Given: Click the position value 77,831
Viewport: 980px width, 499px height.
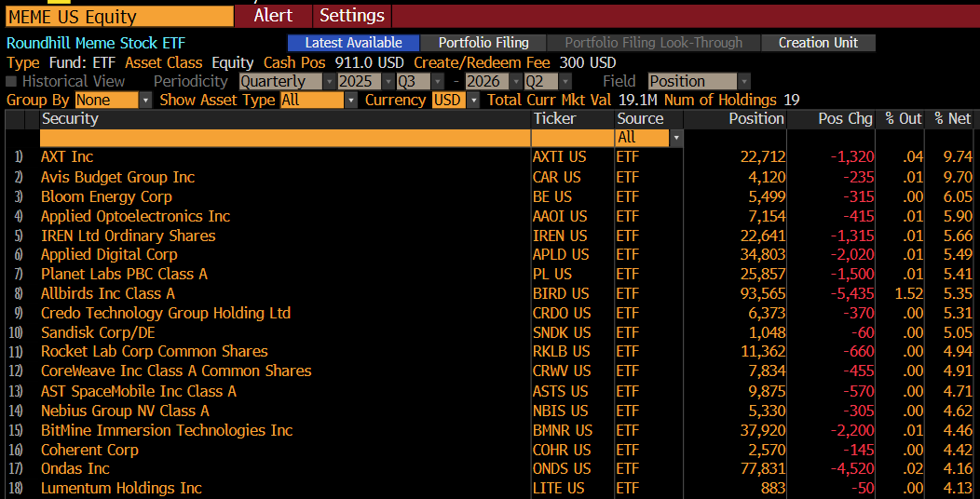Looking at the screenshot, I should click(x=761, y=468).
